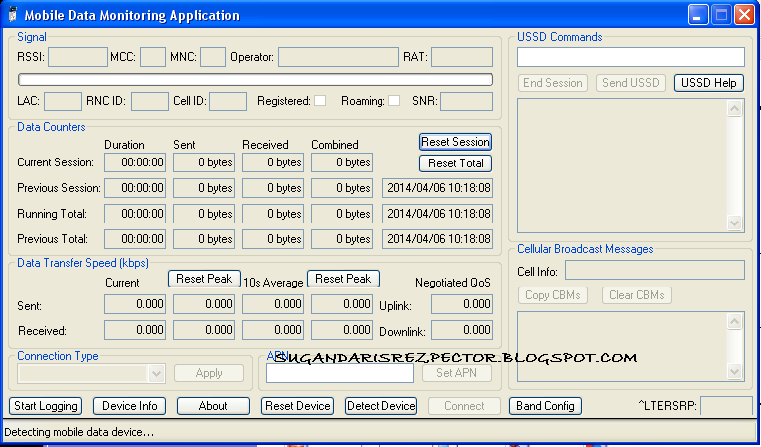The height and width of the screenshot is (447, 761).
Task: Click the Cell ID value field
Action: pyautogui.click(x=228, y=101)
